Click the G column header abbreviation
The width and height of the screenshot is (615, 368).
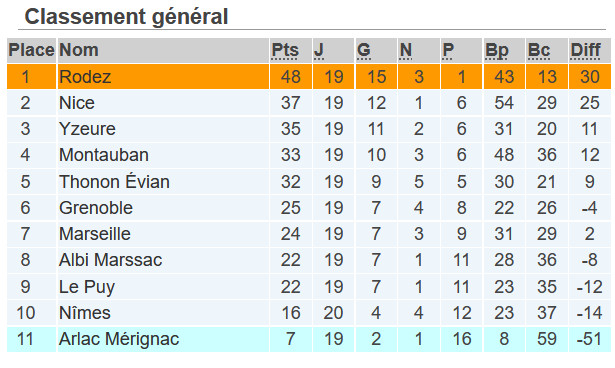click(364, 50)
